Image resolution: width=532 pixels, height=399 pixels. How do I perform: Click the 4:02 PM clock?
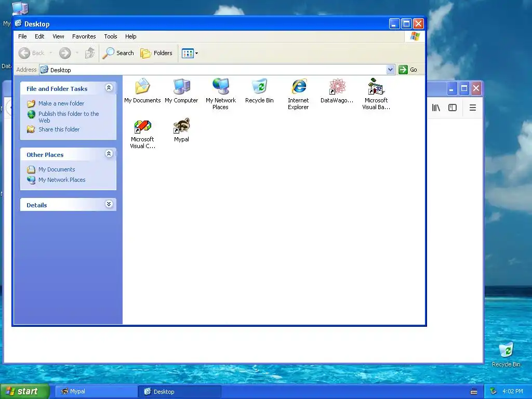(513, 392)
